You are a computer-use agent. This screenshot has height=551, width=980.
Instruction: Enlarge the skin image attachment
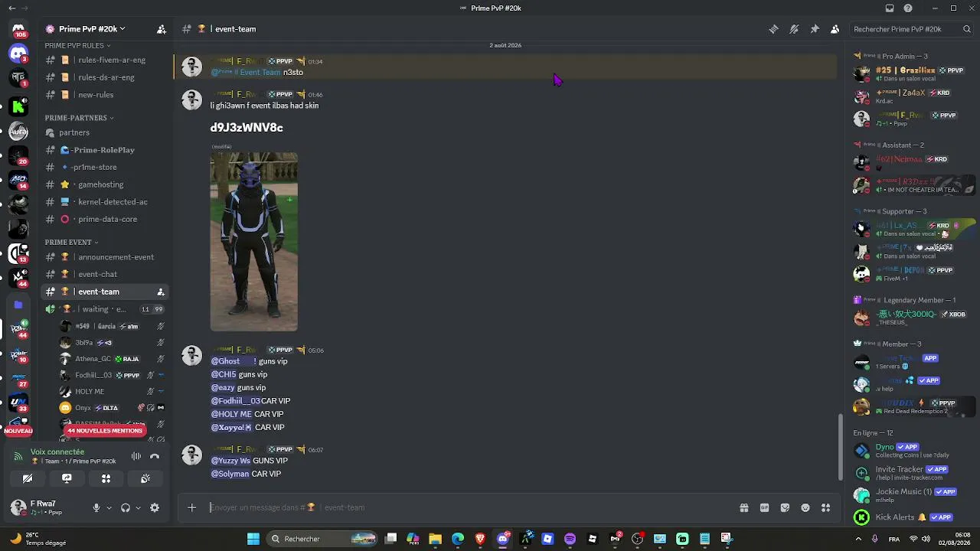[x=254, y=242]
